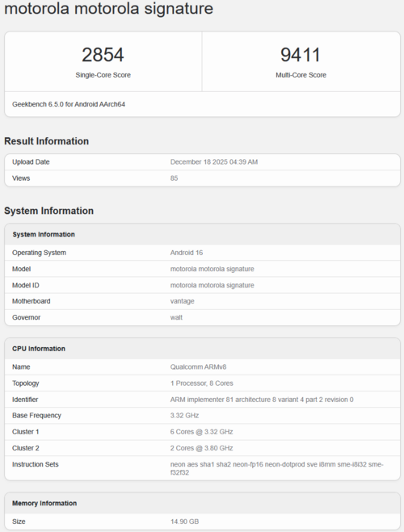Select the governor value 'walt'
This screenshot has width=404, height=532.
(176, 317)
